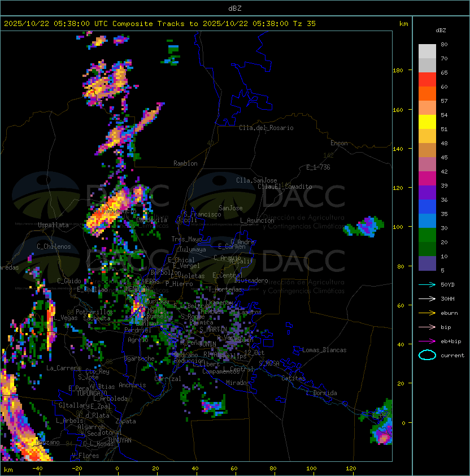Click the white 30HM arrow in the legend

pyautogui.click(x=427, y=299)
